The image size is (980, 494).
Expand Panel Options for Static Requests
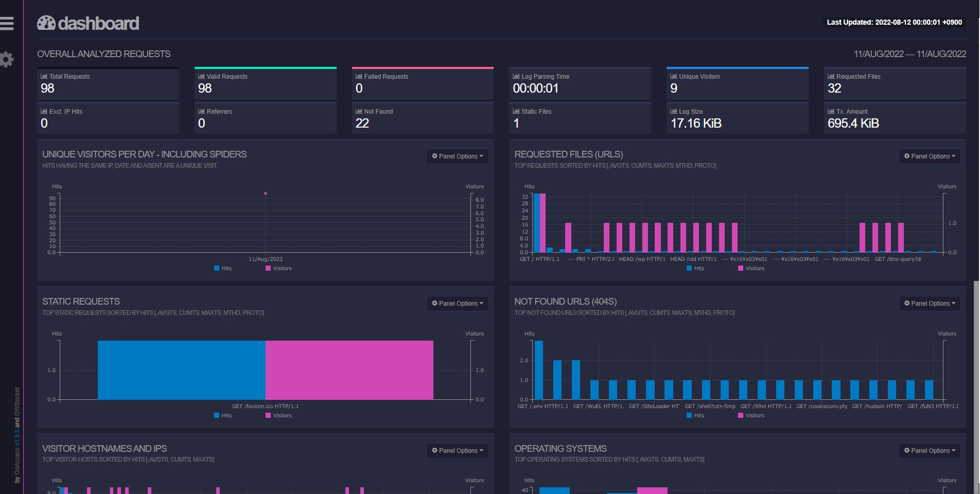click(x=457, y=304)
